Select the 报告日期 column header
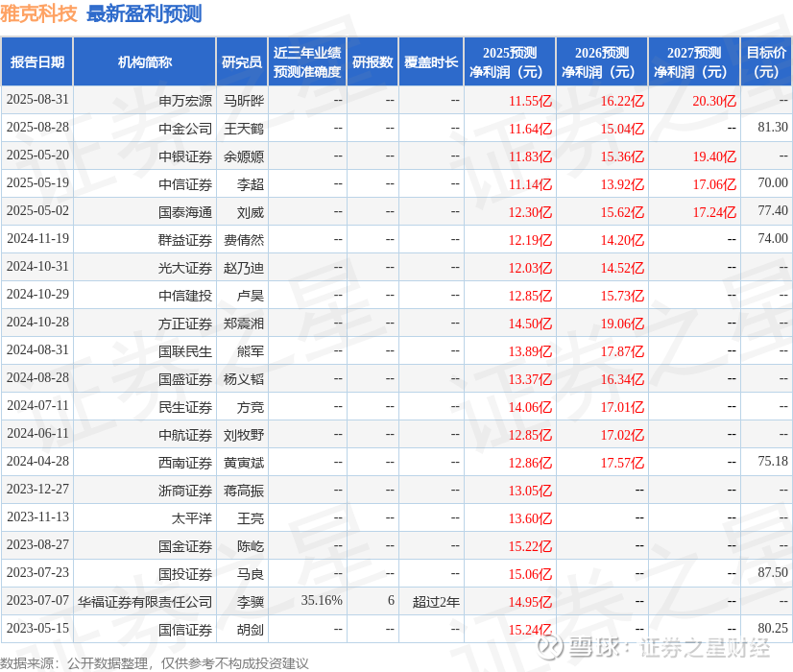The image size is (793, 672). coord(37,61)
